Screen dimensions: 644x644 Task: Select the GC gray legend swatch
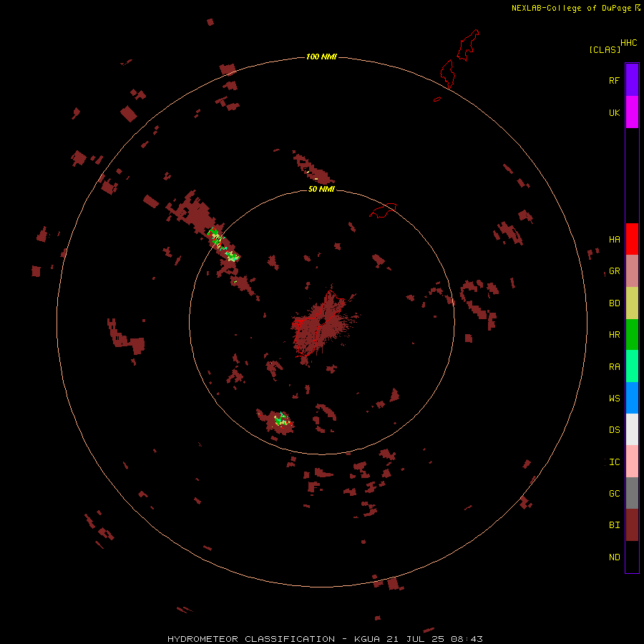pyautogui.click(x=632, y=493)
